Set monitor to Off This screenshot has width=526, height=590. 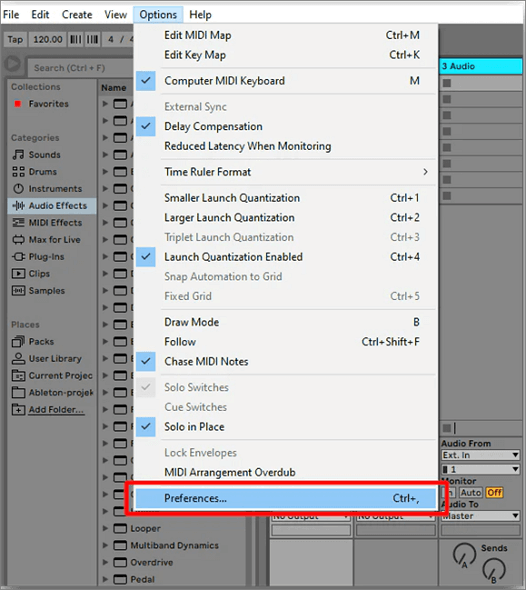494,493
